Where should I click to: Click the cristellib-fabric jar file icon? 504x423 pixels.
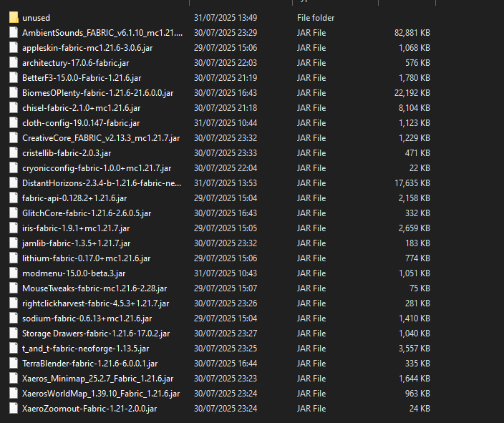14,153
